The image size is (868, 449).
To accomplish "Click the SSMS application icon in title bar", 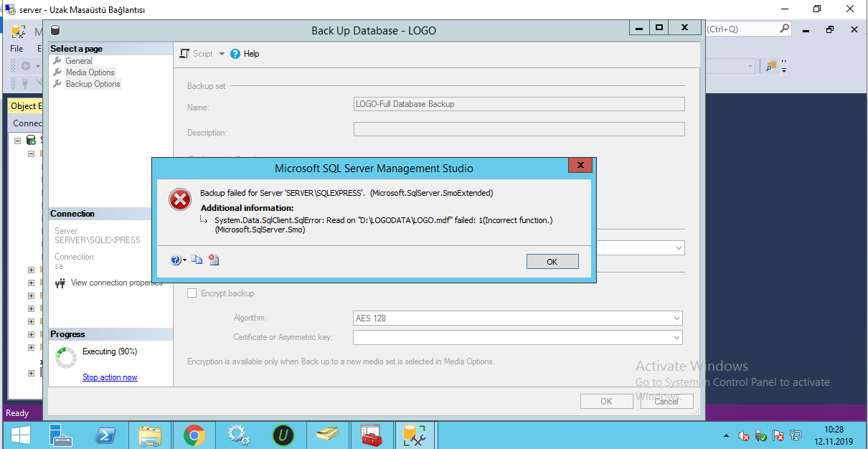I will coord(18,32).
